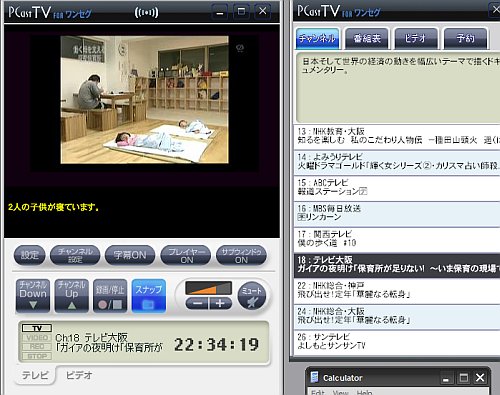
Task: Toggle 字幕ON subtitles button
Action: tap(130, 255)
